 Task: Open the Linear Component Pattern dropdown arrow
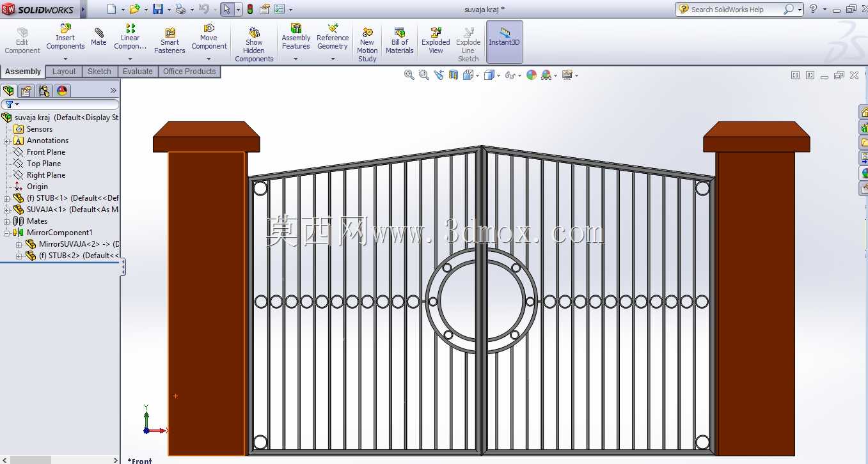pyautogui.click(x=130, y=59)
